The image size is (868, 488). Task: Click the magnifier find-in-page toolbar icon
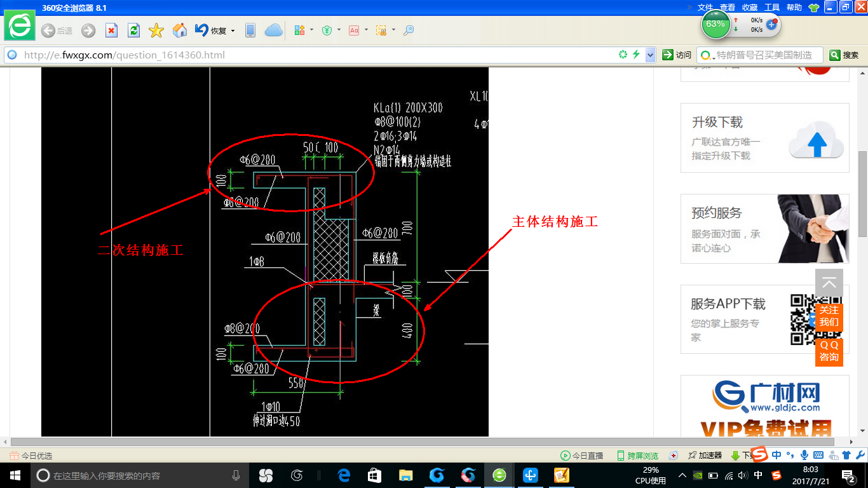click(409, 30)
